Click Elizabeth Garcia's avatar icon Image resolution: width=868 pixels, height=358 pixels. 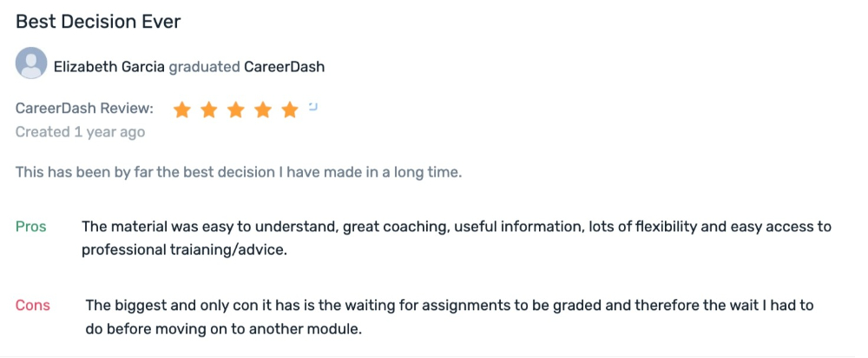click(x=31, y=63)
